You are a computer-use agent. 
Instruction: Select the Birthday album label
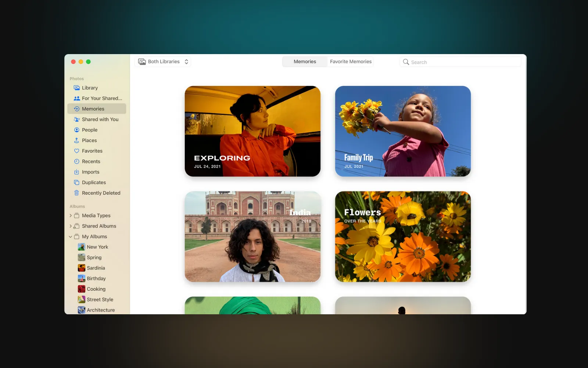[x=96, y=279]
